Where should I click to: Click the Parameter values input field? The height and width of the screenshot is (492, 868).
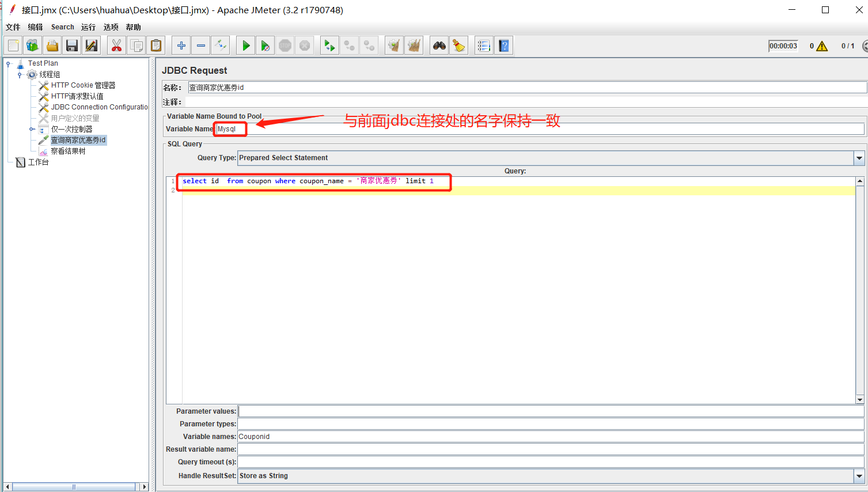[x=551, y=411]
